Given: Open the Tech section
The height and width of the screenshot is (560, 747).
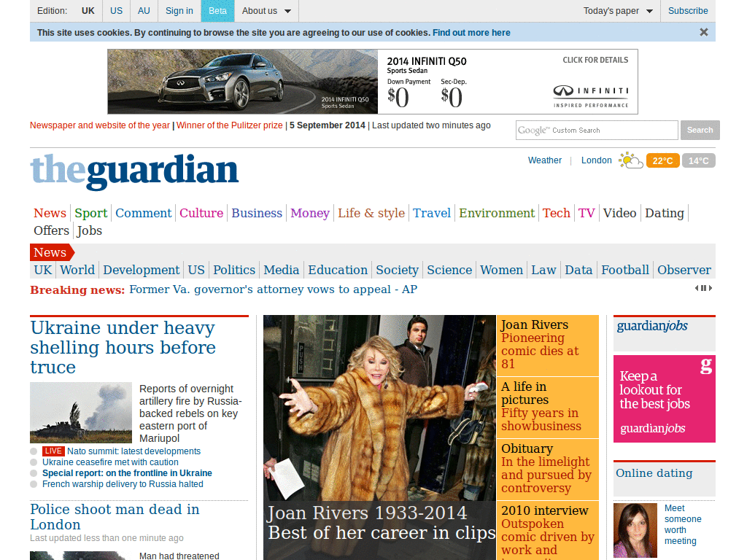Looking at the screenshot, I should (557, 213).
